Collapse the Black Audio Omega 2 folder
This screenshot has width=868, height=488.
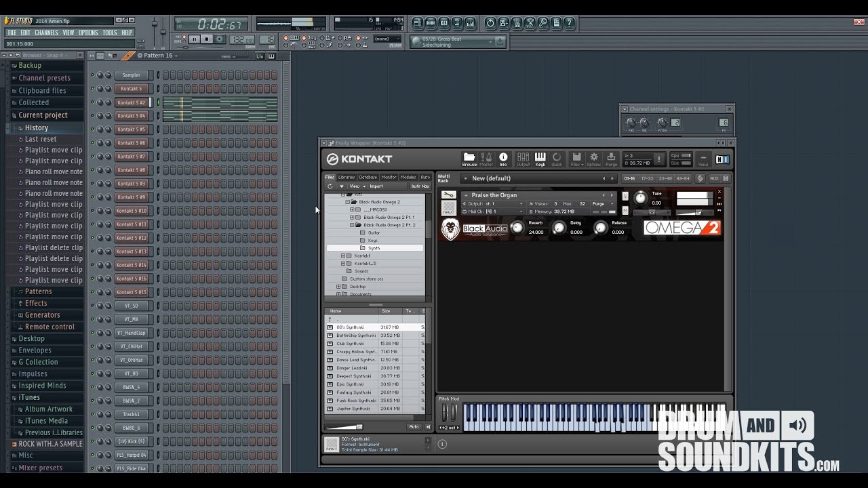(x=348, y=202)
